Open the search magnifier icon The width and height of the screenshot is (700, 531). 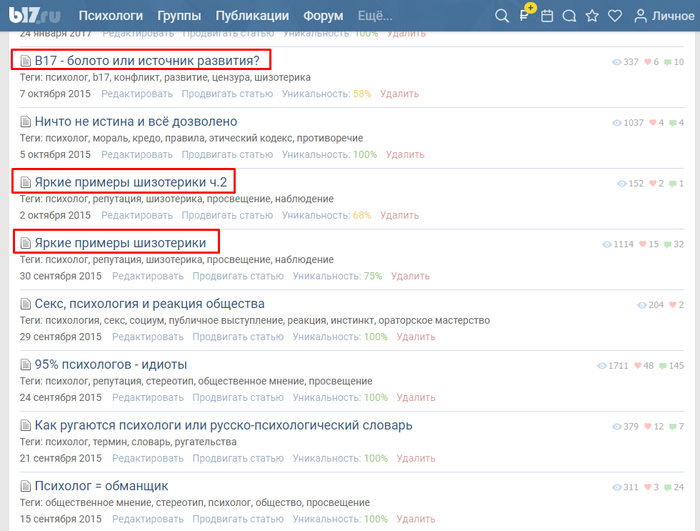point(502,16)
